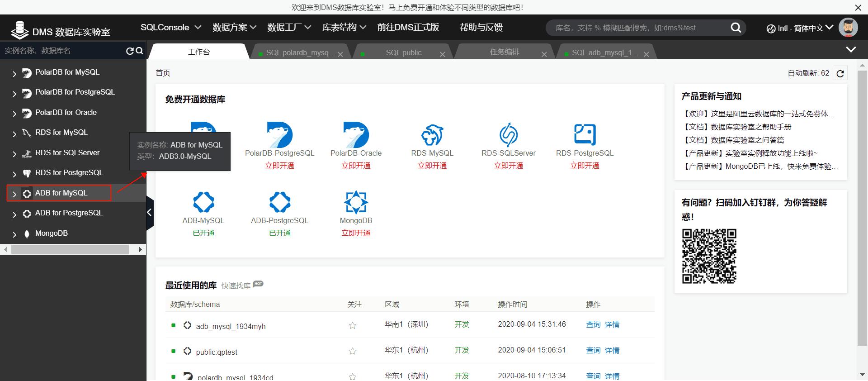
Task: Click the RDS-MySQL dolphin icon
Action: 432,134
